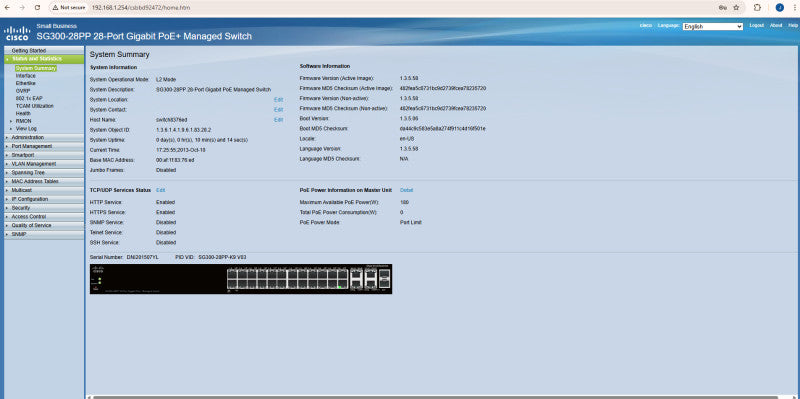The image size is (800, 399).
Task: Edit the System Contact
Action: 279,110
